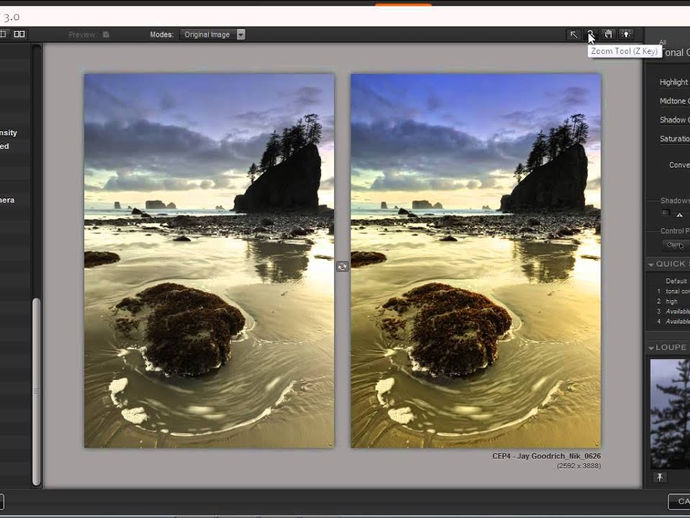The width and height of the screenshot is (690, 518).
Task: Click the Modes dropdown arrow button
Action: [x=241, y=34]
